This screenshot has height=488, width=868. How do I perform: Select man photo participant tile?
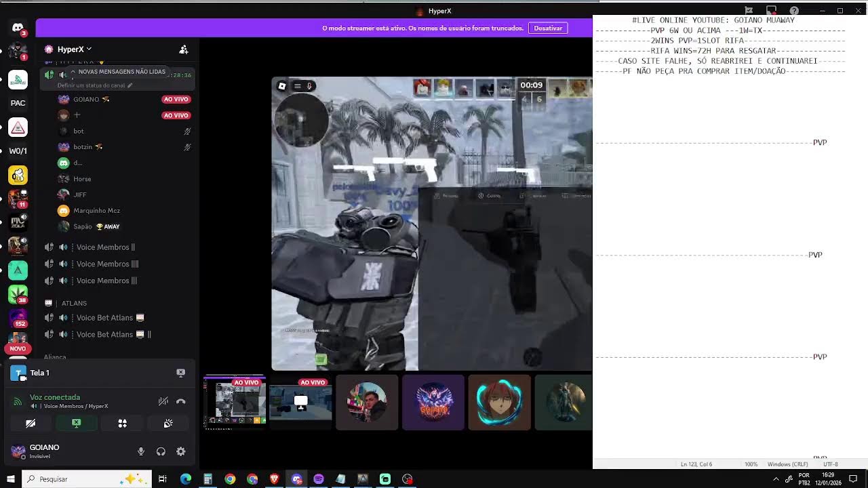[367, 403]
